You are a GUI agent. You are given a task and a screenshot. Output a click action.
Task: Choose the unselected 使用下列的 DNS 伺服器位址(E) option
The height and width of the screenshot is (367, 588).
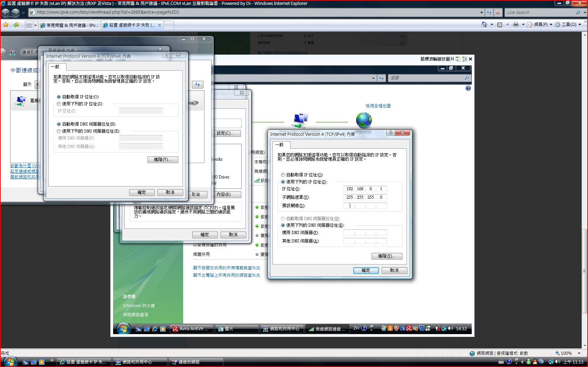59,131
